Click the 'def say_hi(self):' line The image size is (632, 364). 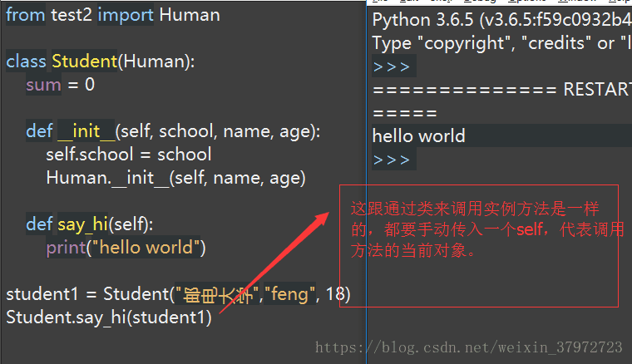click(90, 224)
